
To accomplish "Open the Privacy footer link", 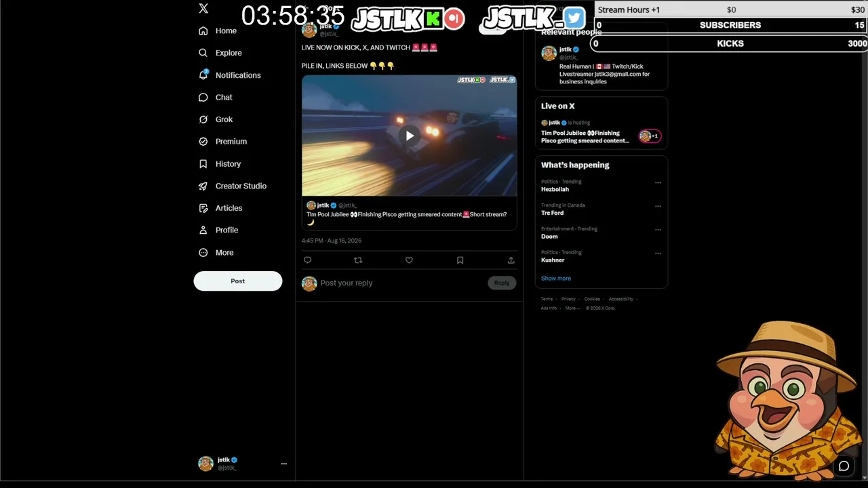I will pyautogui.click(x=568, y=300).
